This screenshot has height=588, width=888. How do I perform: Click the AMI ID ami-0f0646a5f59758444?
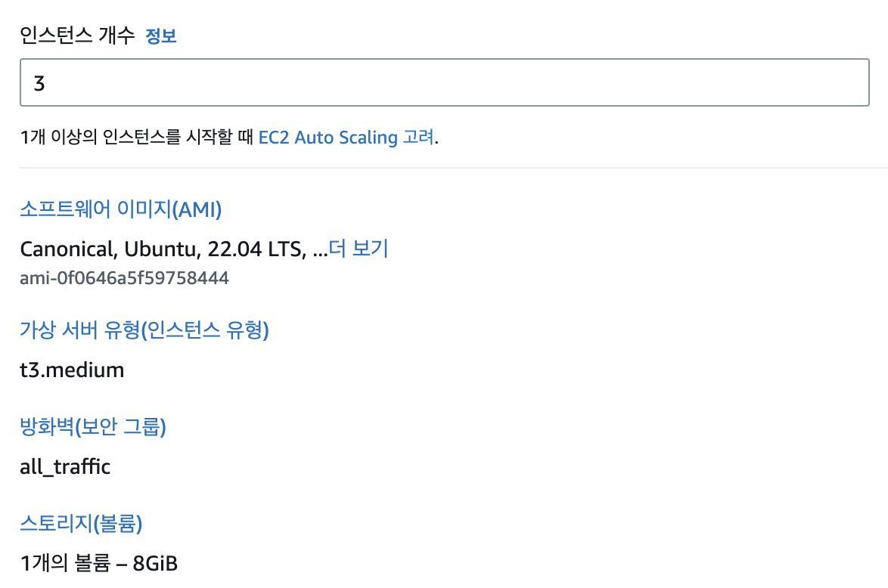pos(124,278)
